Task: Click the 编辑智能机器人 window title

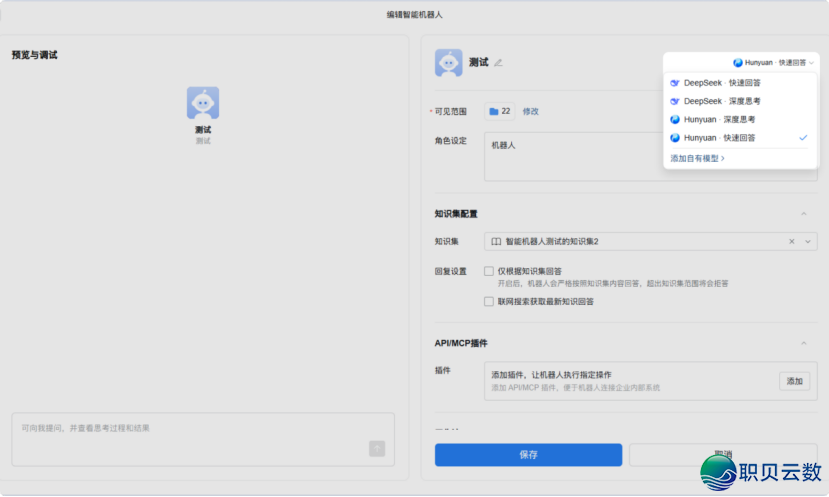Action: click(414, 15)
